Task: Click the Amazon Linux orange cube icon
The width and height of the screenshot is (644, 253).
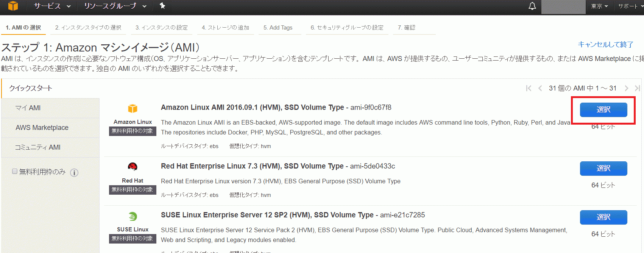Action: pos(133,109)
